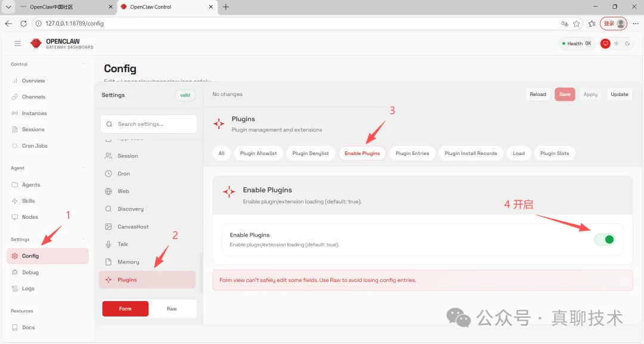Viewport: 644px width, 344px height.
Task: Collapse the Control sidebar section
Action: coord(83,64)
